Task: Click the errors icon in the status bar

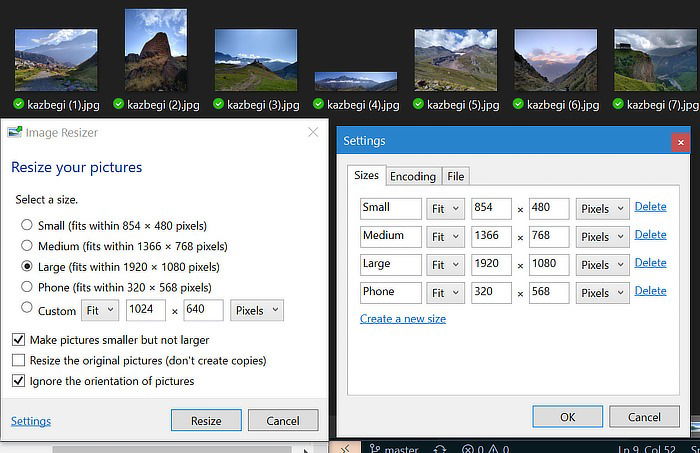Action: click(x=467, y=449)
